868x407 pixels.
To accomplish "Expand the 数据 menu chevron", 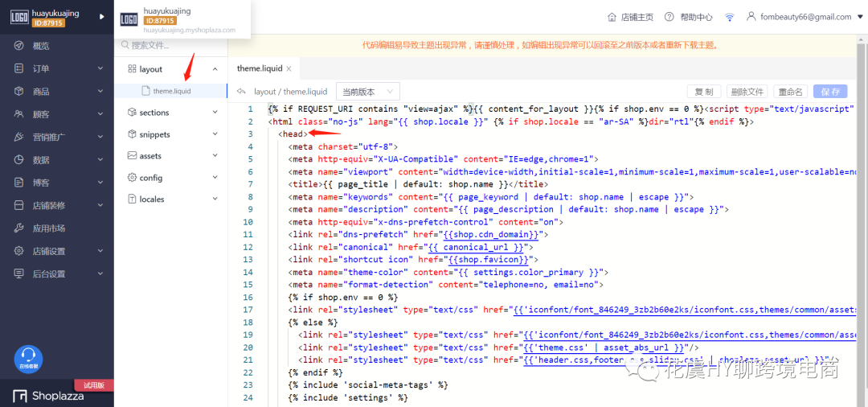I will 100,160.
